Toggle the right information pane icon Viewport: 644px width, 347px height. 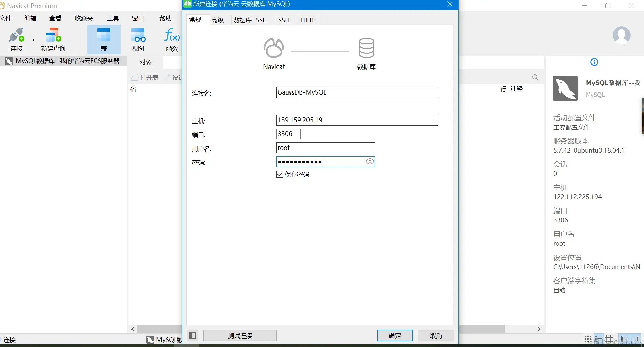636,339
